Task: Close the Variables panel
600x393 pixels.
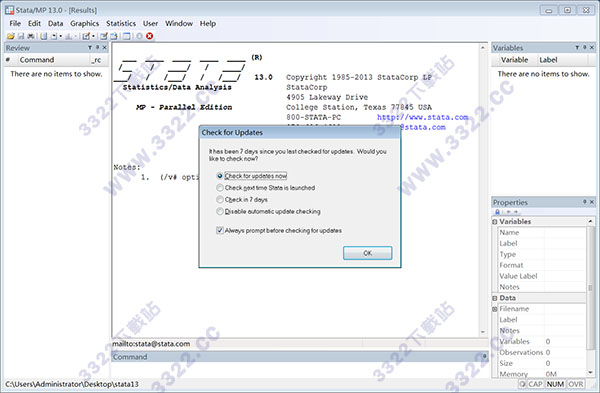Action: click(x=592, y=47)
